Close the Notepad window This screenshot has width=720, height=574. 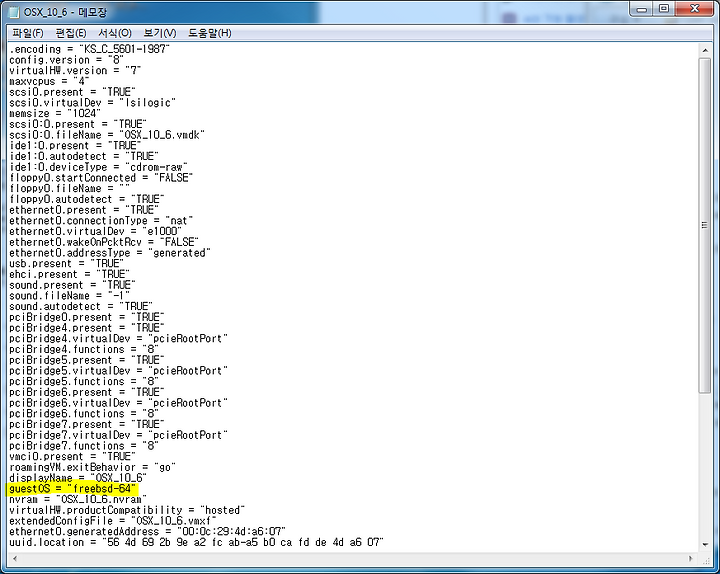click(x=694, y=9)
